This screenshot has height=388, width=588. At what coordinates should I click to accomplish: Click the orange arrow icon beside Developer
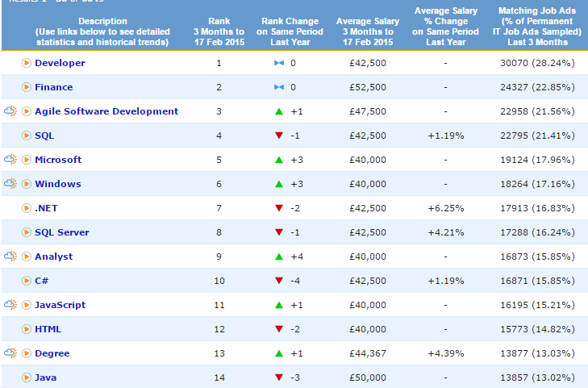27,63
